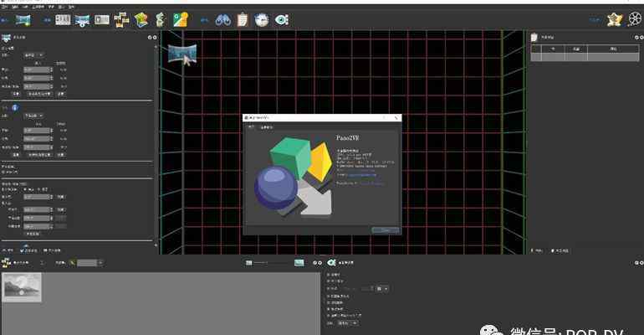Open the Tour Map folded-map icon
644x335 pixels.
coord(141,20)
